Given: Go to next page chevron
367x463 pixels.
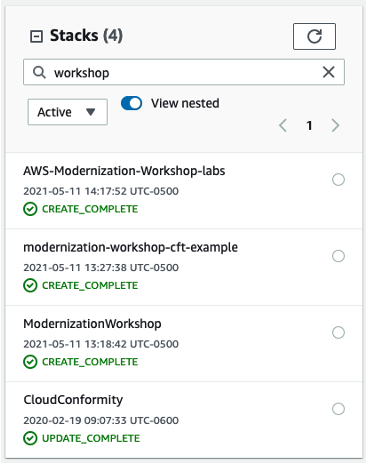Looking at the screenshot, I should coord(335,126).
